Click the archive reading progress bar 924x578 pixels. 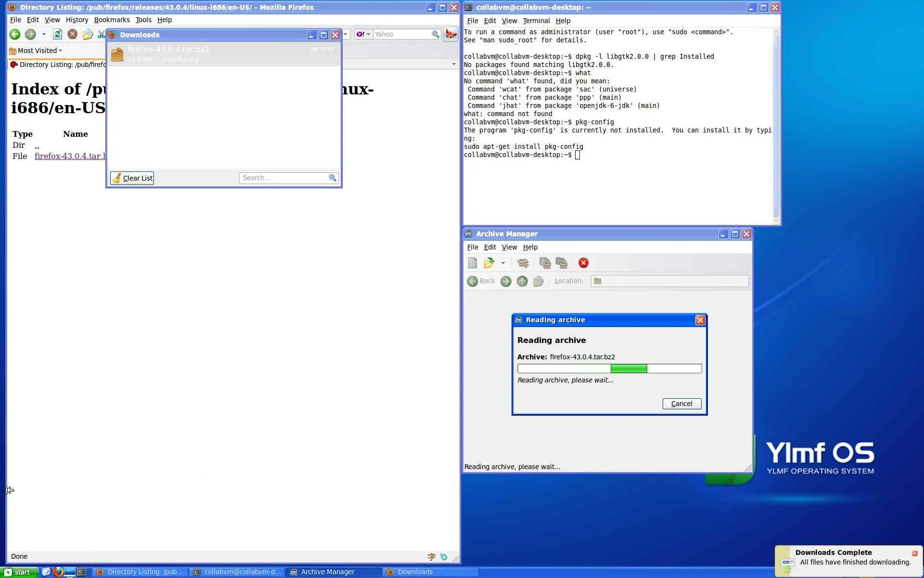(609, 369)
